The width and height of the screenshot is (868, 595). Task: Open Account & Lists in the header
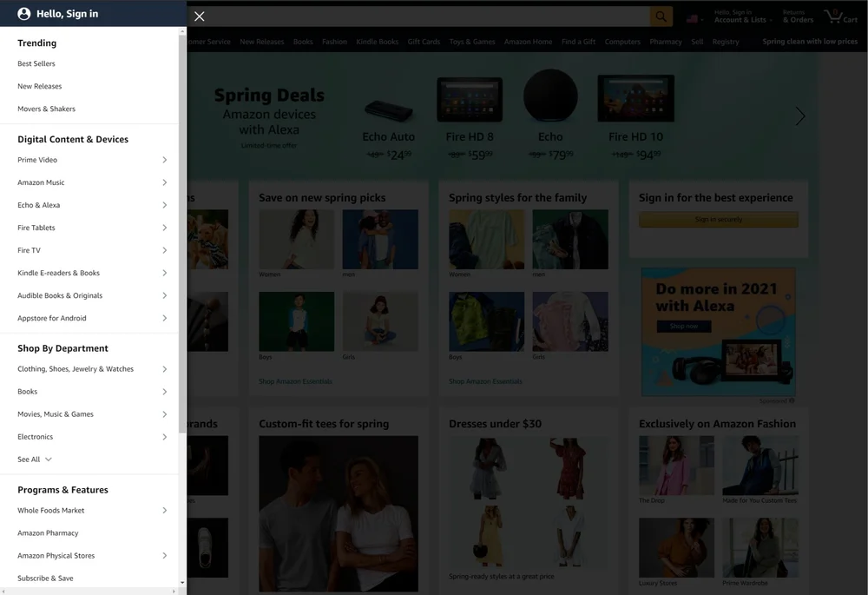tap(742, 17)
